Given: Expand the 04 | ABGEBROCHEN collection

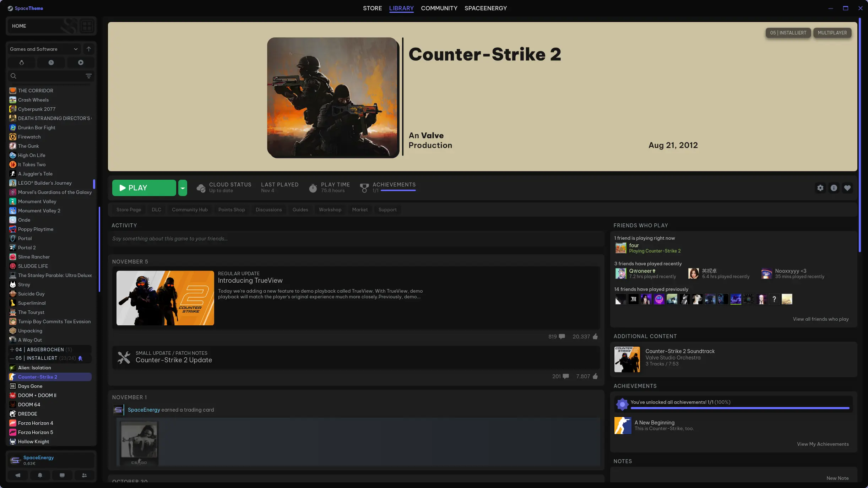Looking at the screenshot, I should coord(12,349).
